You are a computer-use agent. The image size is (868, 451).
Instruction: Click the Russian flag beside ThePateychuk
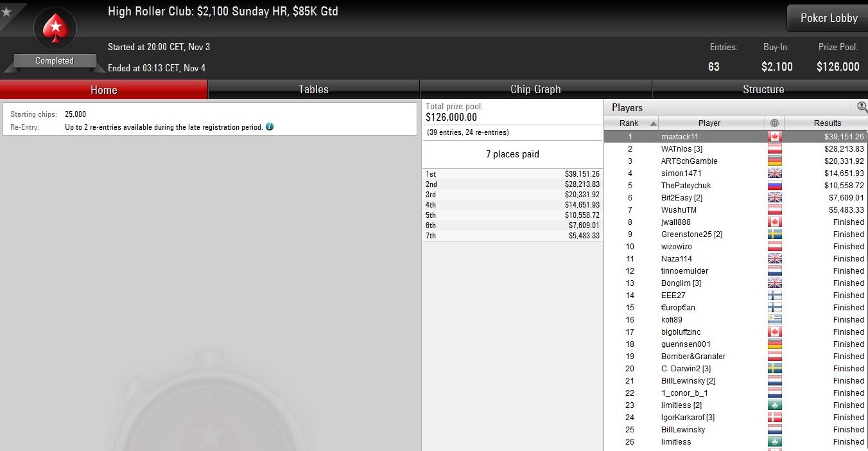(x=774, y=186)
